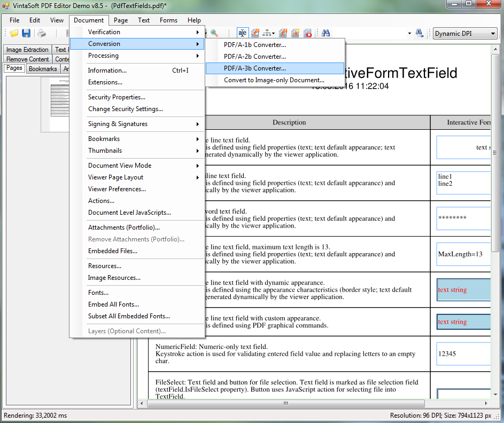Screen dimensions: 504x423
Task: Select Fonts... menu entry
Action: point(137,293)
